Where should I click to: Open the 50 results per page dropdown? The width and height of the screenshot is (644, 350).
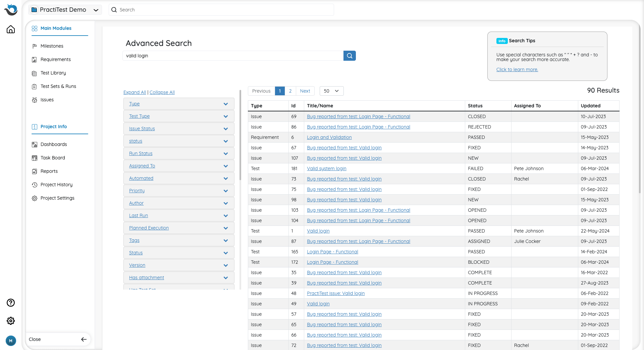pos(331,91)
